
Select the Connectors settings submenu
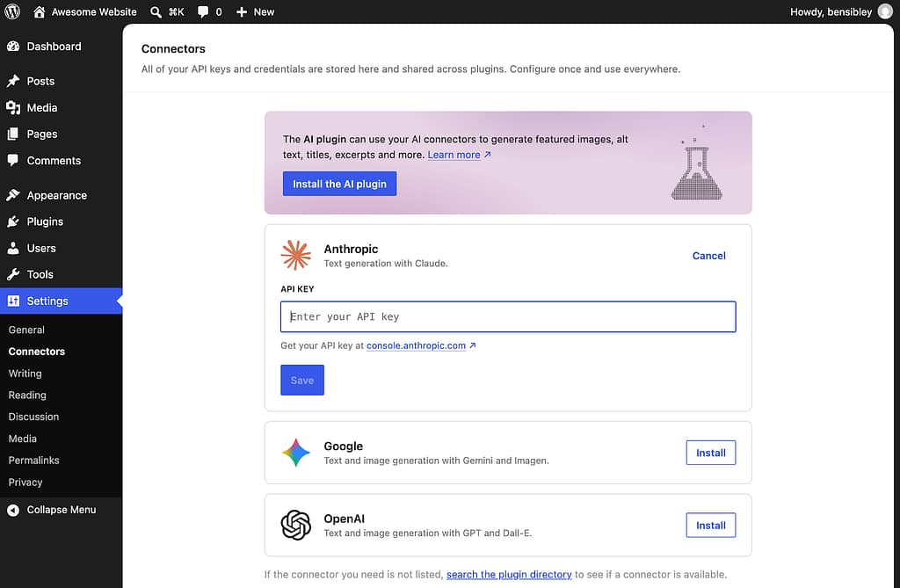(37, 352)
